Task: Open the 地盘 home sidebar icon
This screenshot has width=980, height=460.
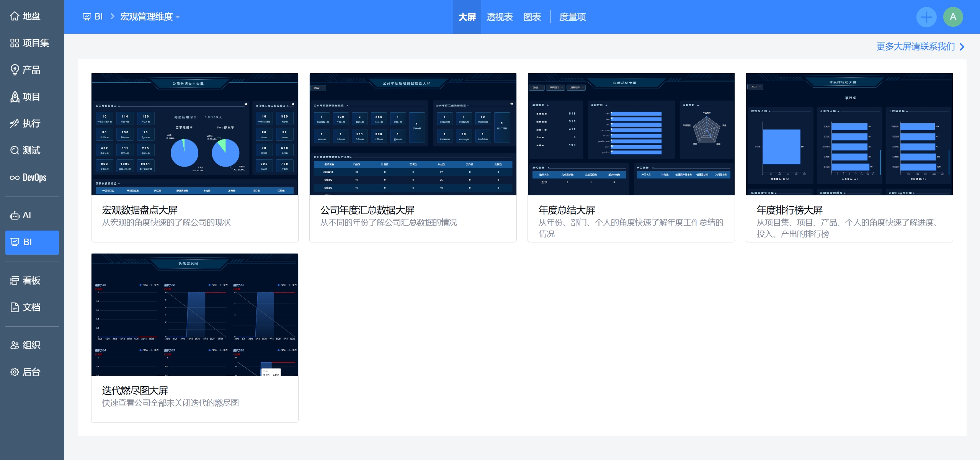Action: click(15, 16)
